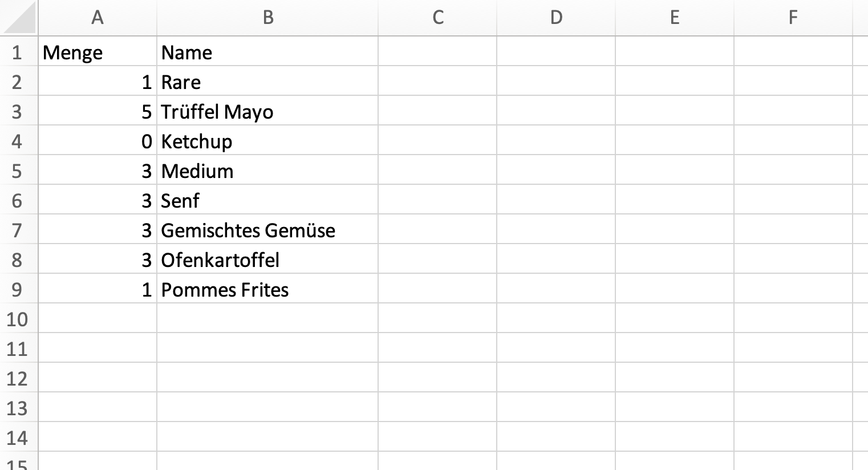Select the Ketchup cell

point(267,140)
